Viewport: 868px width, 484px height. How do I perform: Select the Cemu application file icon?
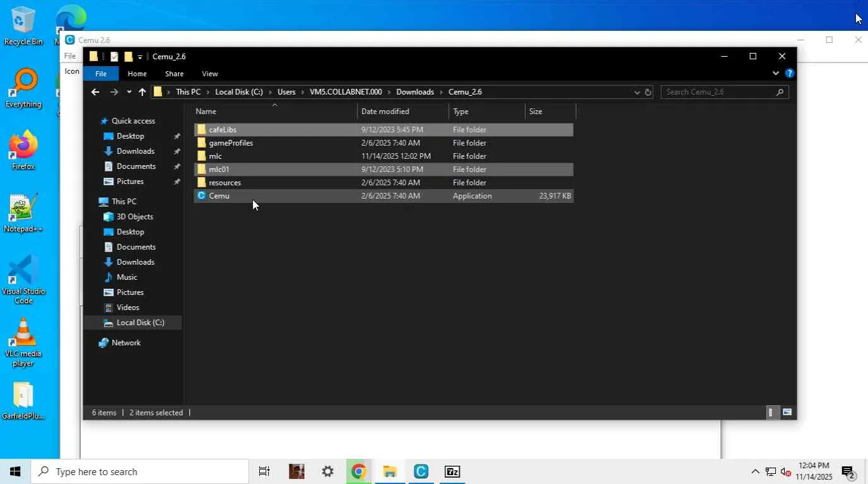click(201, 195)
